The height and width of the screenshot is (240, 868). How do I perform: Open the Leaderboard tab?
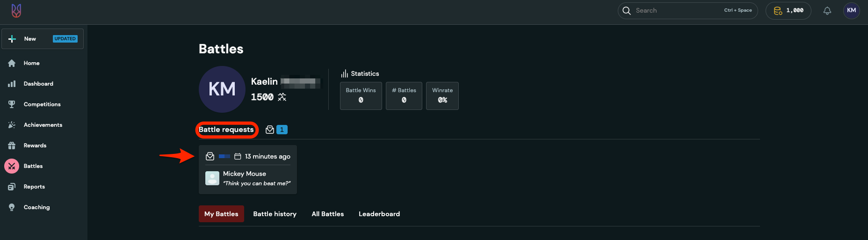(379, 214)
